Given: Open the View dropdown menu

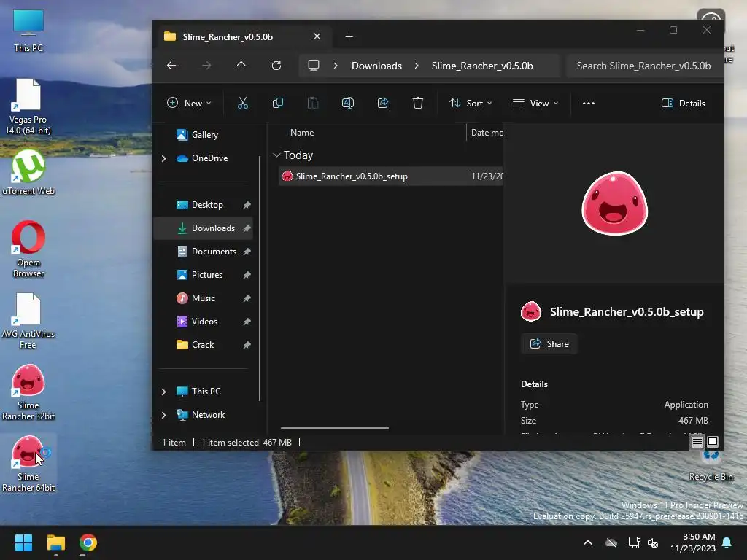Looking at the screenshot, I should [x=535, y=103].
